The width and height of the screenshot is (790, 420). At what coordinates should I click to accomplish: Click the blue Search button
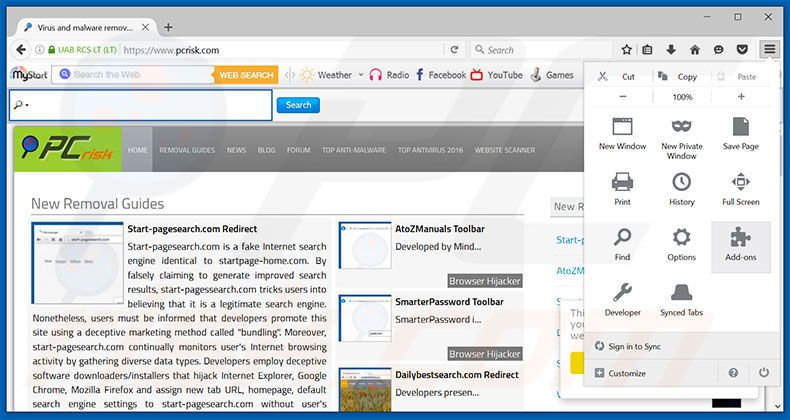[298, 105]
